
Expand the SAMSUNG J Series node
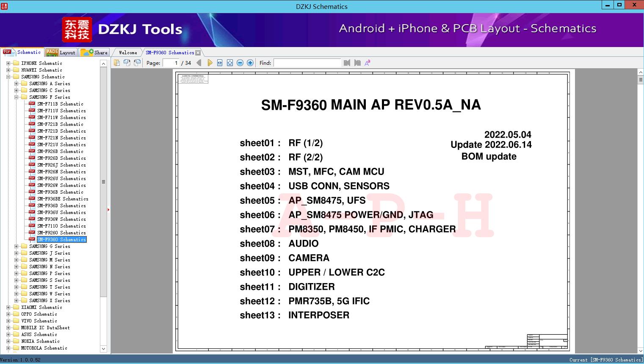(x=16, y=253)
